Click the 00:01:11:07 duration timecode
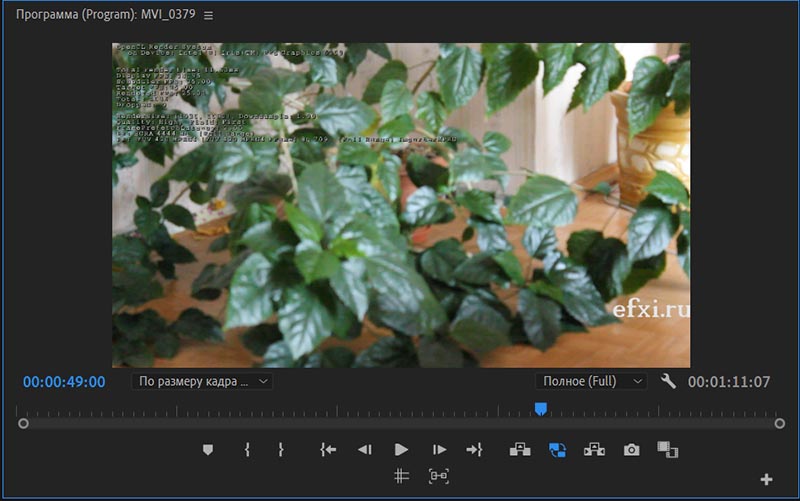 (x=729, y=382)
